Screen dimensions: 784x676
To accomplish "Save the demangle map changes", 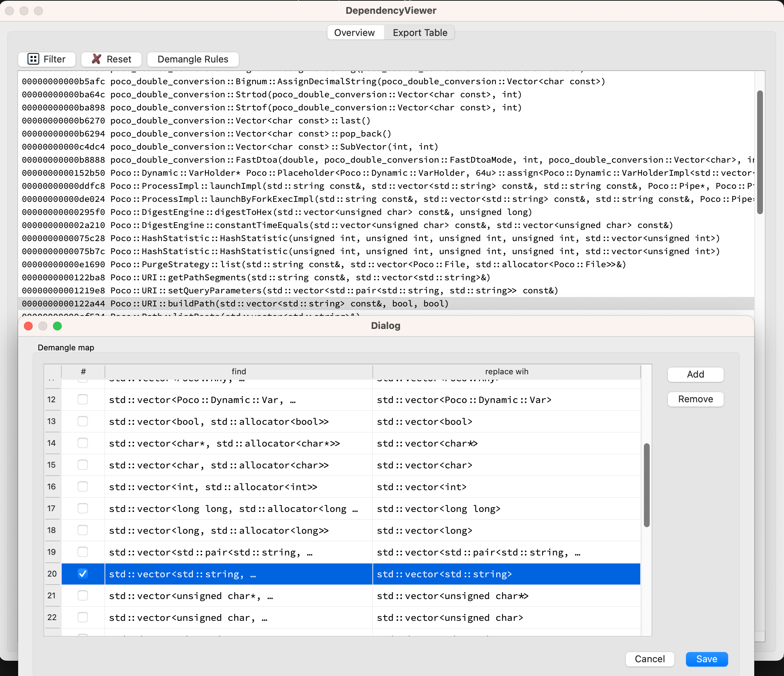I will [706, 659].
